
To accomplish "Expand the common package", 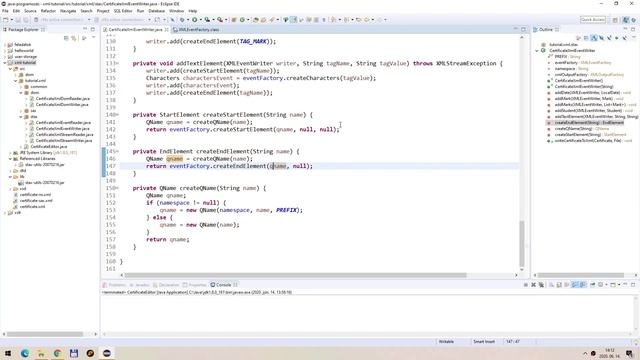I will coord(21,87).
